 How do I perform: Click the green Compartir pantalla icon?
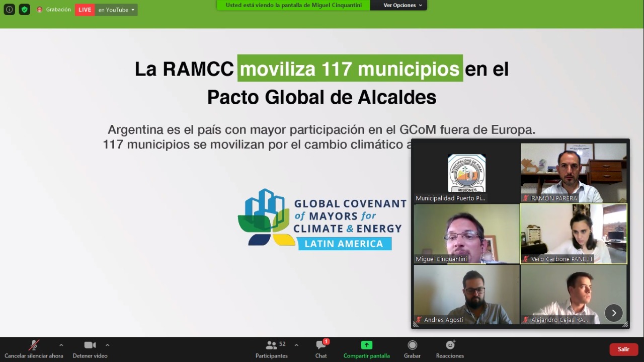coord(366,345)
